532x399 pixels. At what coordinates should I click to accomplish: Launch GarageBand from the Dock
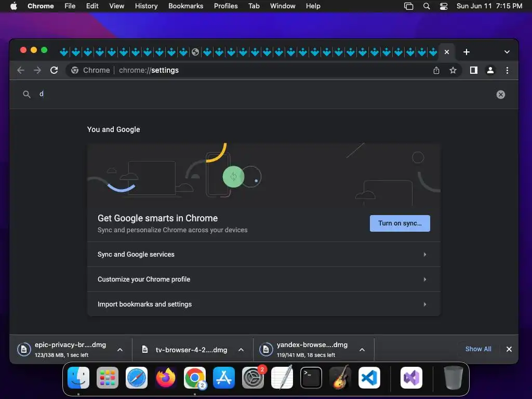tap(340, 378)
